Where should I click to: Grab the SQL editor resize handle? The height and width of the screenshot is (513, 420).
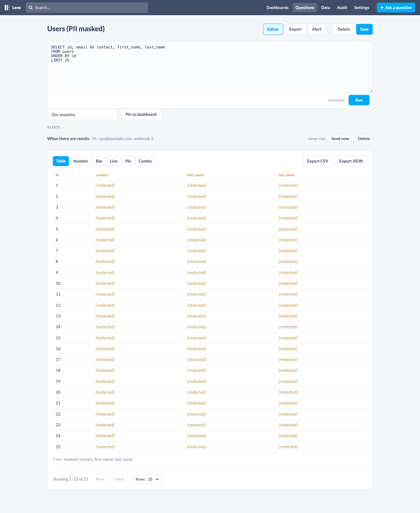click(371, 91)
